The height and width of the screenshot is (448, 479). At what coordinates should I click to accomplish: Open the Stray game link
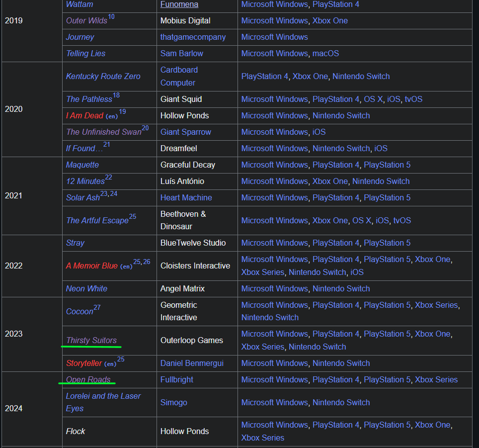click(75, 243)
